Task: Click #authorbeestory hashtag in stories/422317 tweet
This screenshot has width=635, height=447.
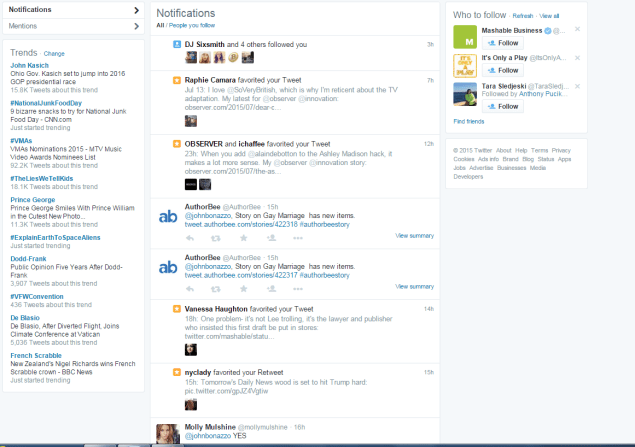Action: pos(324,275)
